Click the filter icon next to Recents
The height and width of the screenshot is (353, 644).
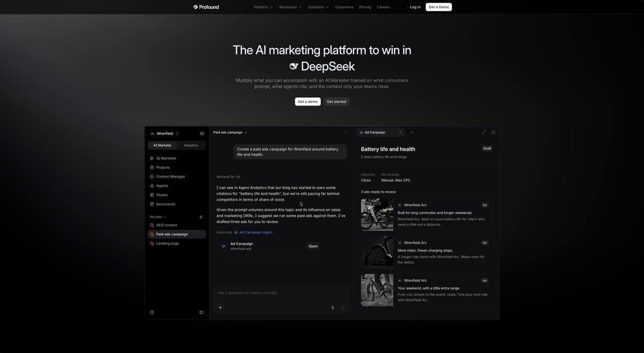pos(201,217)
